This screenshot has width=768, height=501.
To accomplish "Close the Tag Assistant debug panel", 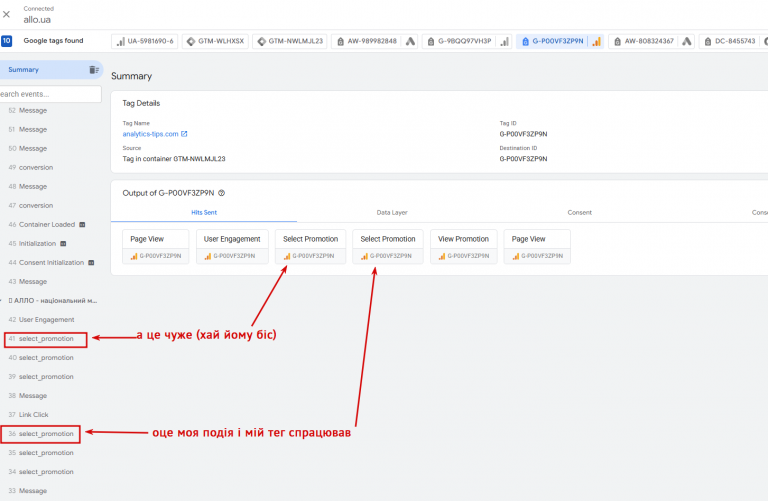I will pos(6,14).
